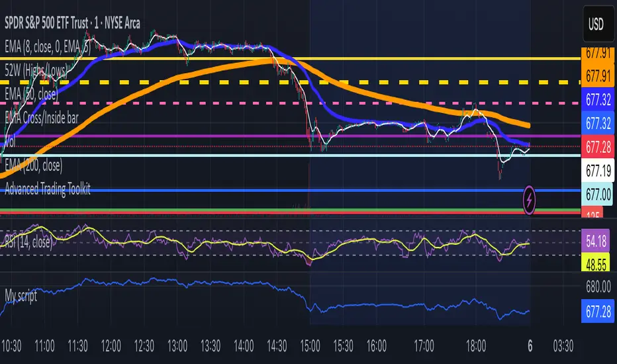Click the 03:30 time axis label
617x364 pixels.
pyautogui.click(x=563, y=346)
